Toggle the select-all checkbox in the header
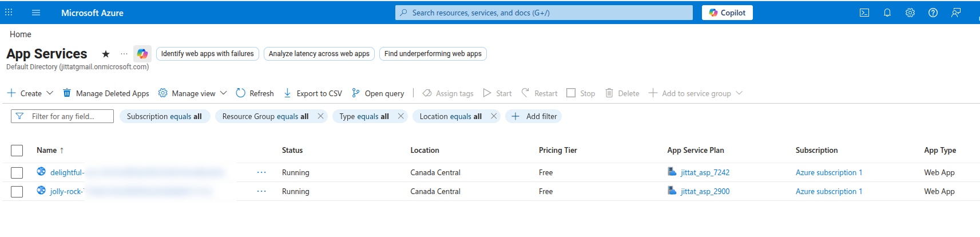This screenshot has width=980, height=237. point(17,151)
